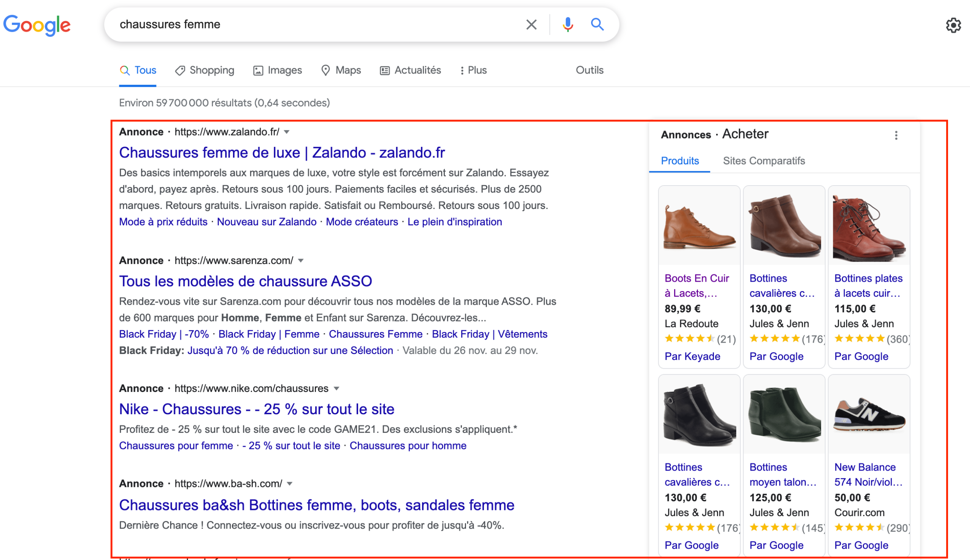Viewport: 970px width, 560px height.
Task: Open Outils search tools
Action: (590, 70)
